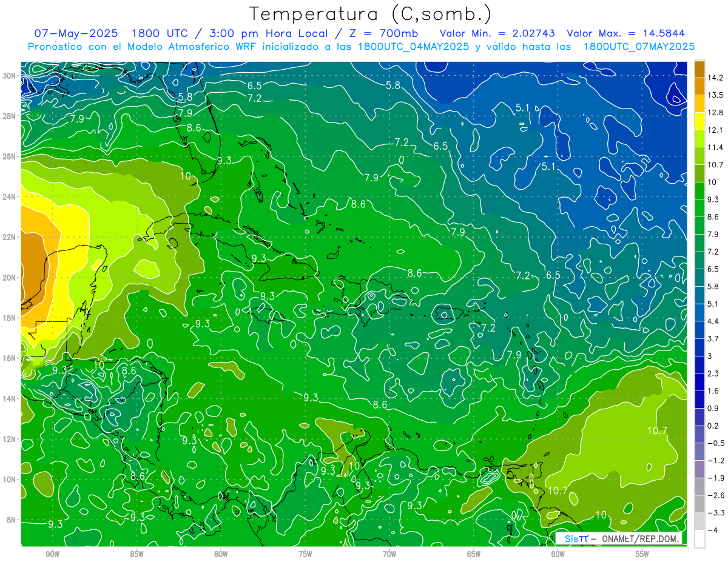Click the colorbar value label '14.2'
This screenshot has width=728, height=562.
(716, 77)
